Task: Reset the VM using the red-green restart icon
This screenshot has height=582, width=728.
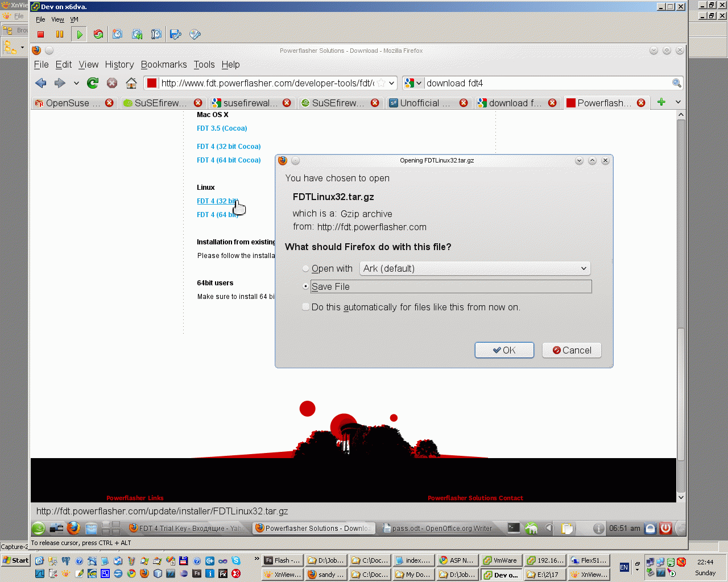Action: pyautogui.click(x=98, y=35)
